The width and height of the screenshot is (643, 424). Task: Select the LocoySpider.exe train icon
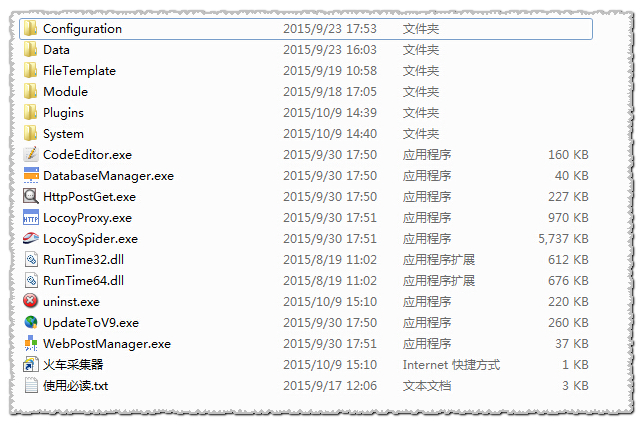[x=31, y=238]
